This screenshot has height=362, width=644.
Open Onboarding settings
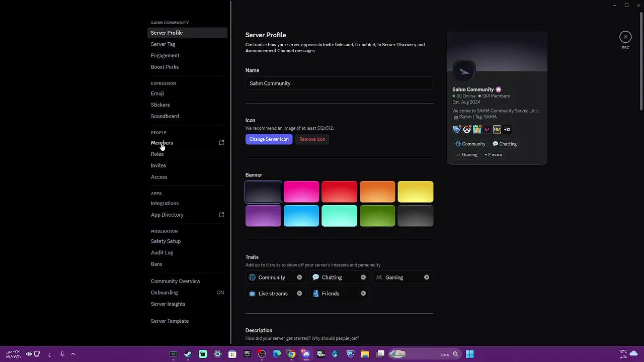click(187, 293)
